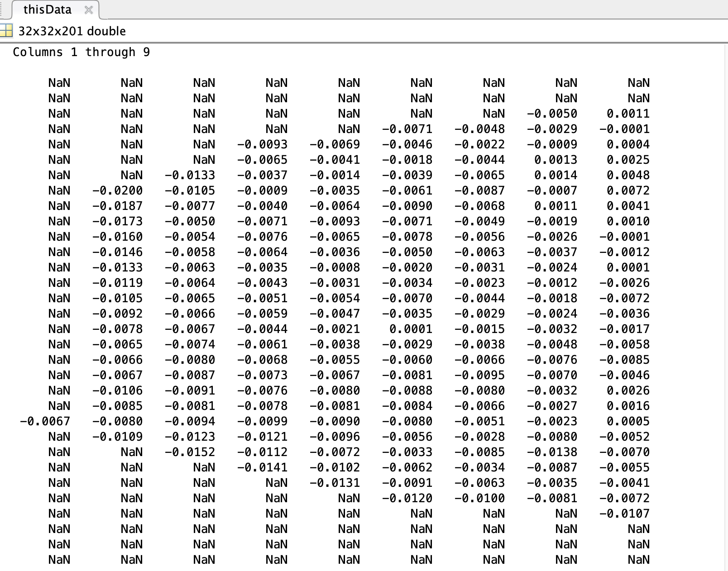Viewport: 728px width, 571px height.
Task: Select the -0.0146 entry
Action: (118, 252)
